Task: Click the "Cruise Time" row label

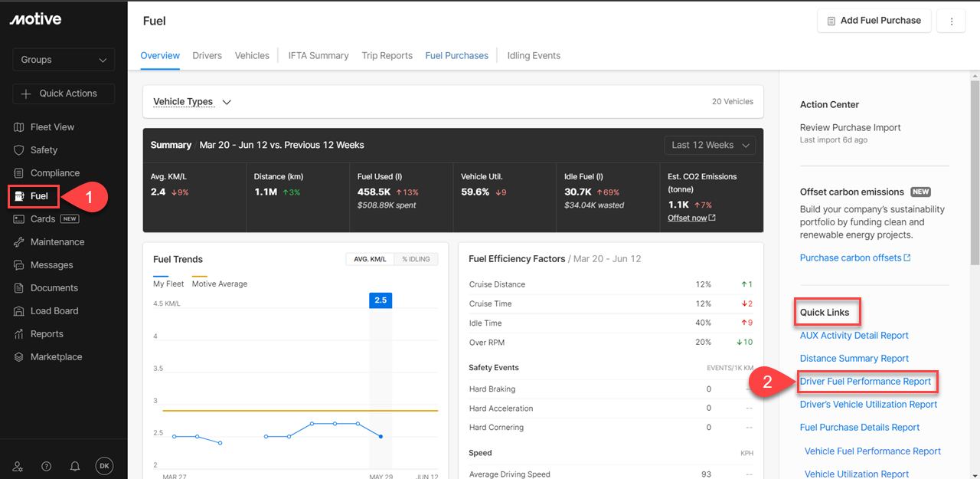Action: (x=491, y=303)
